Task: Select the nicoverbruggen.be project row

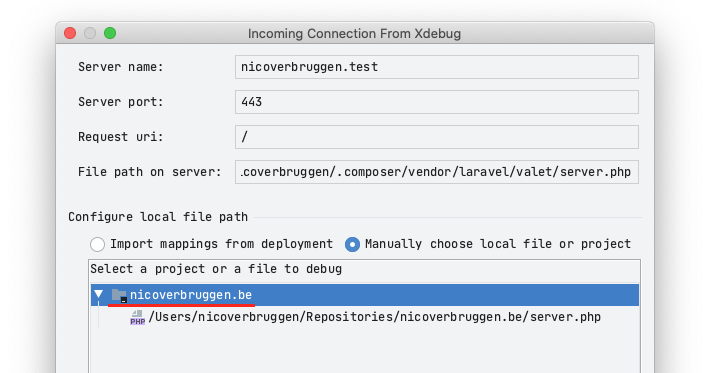Action: [x=365, y=295]
